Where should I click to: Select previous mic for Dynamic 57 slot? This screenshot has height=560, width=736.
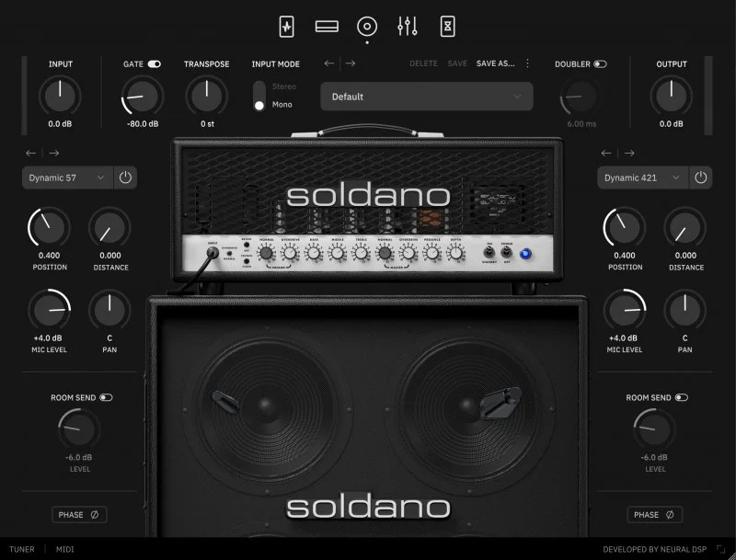(31, 153)
